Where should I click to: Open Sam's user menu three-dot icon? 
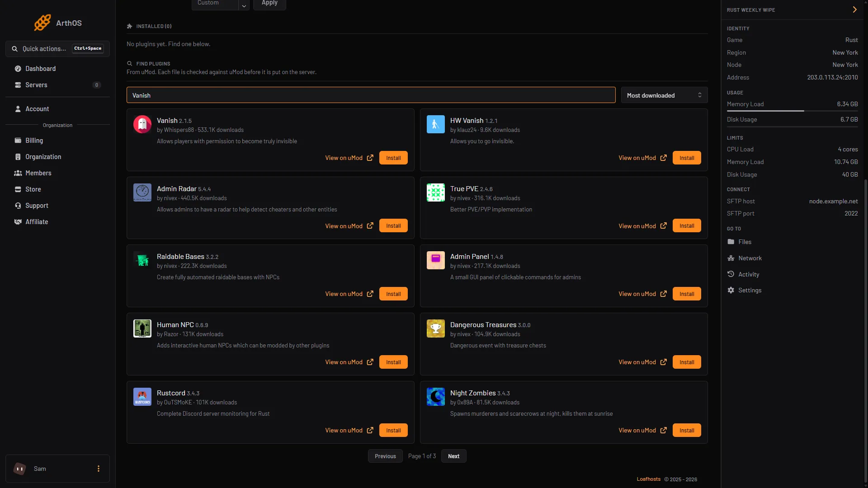(99, 469)
